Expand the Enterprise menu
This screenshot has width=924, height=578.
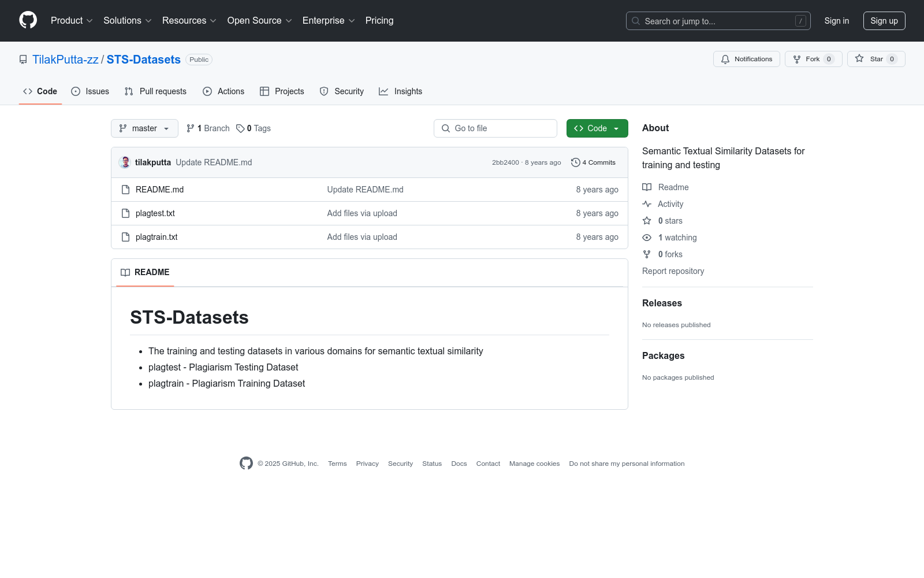329,21
